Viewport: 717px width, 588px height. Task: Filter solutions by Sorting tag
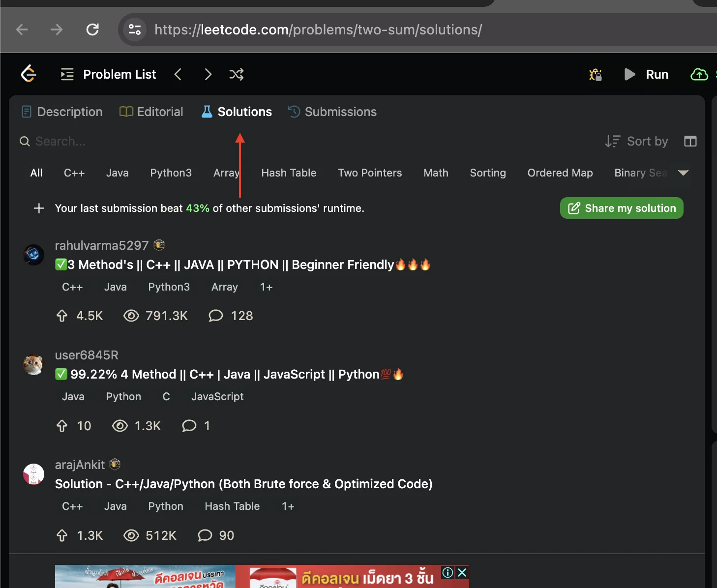[x=488, y=173]
